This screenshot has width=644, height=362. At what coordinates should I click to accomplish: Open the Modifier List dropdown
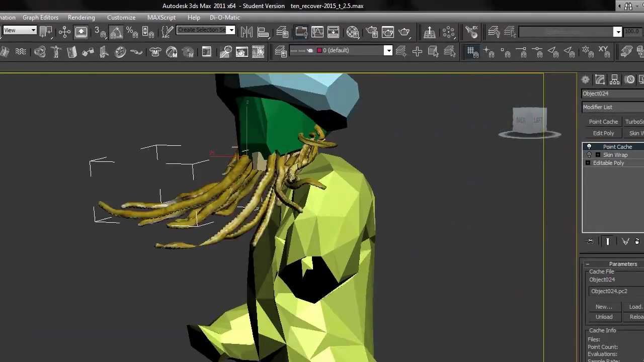point(613,107)
